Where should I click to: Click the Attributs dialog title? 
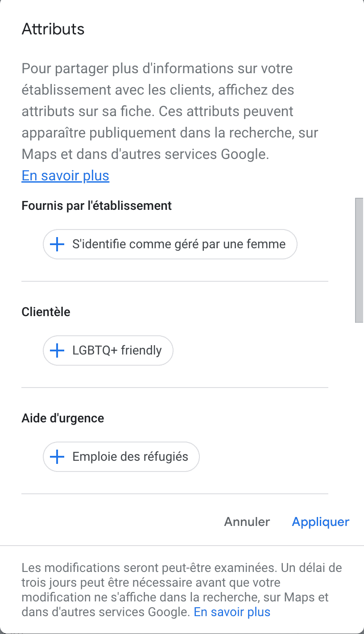tap(53, 29)
